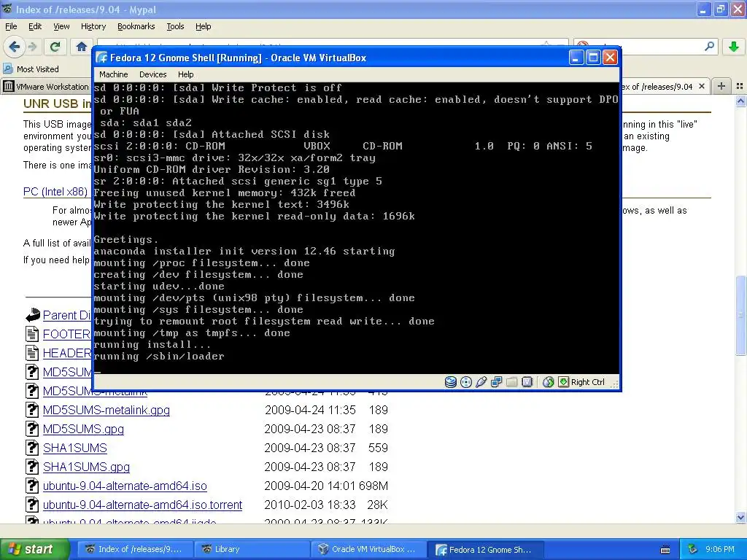Open the Help menu in Mypal browser

[x=203, y=26]
